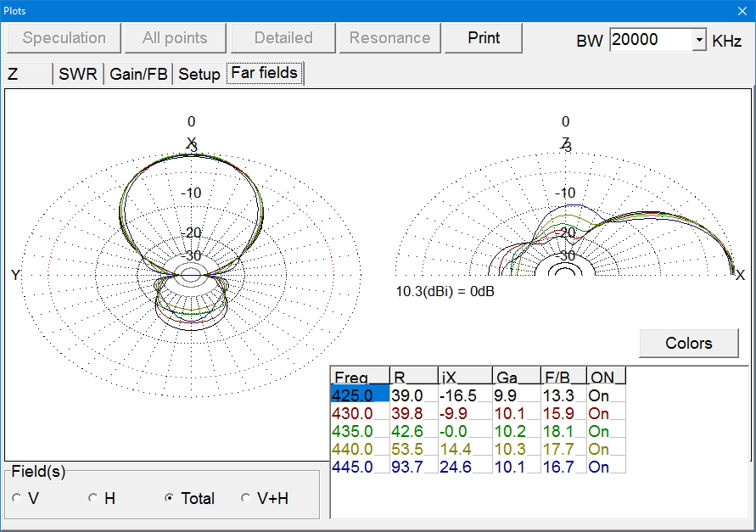The image size is (756, 532).
Task: Select the Far fields tab
Action: [x=264, y=74]
